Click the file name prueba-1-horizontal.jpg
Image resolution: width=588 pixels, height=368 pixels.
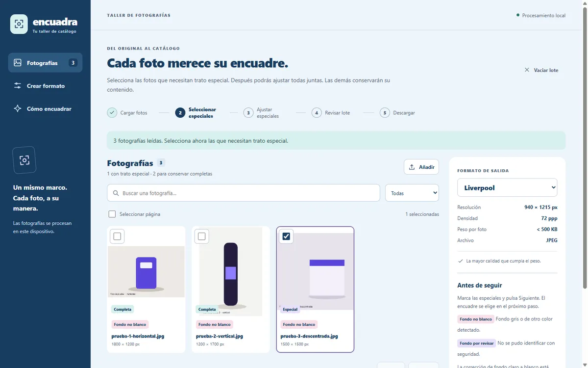point(138,336)
